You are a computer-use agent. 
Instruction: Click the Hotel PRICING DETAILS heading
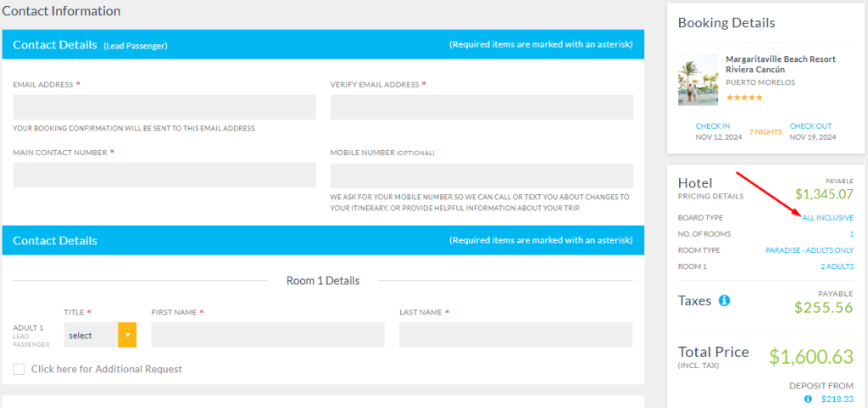[x=711, y=187]
